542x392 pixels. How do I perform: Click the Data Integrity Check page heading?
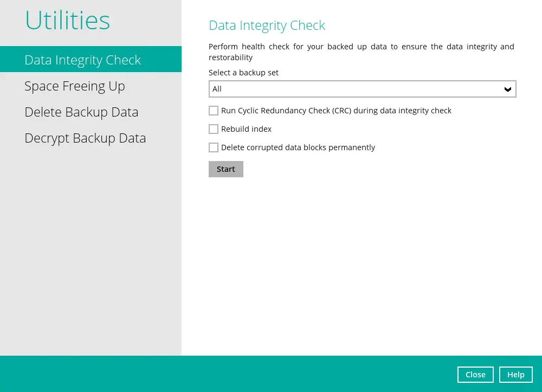tap(267, 25)
